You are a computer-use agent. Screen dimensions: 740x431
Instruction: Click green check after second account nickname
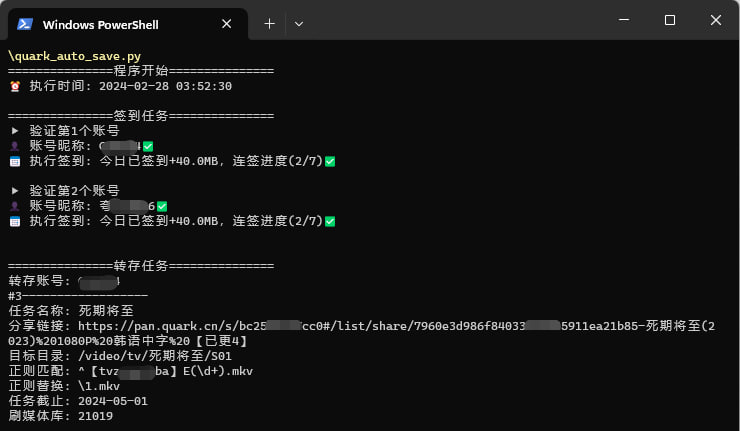pyautogui.click(x=162, y=206)
